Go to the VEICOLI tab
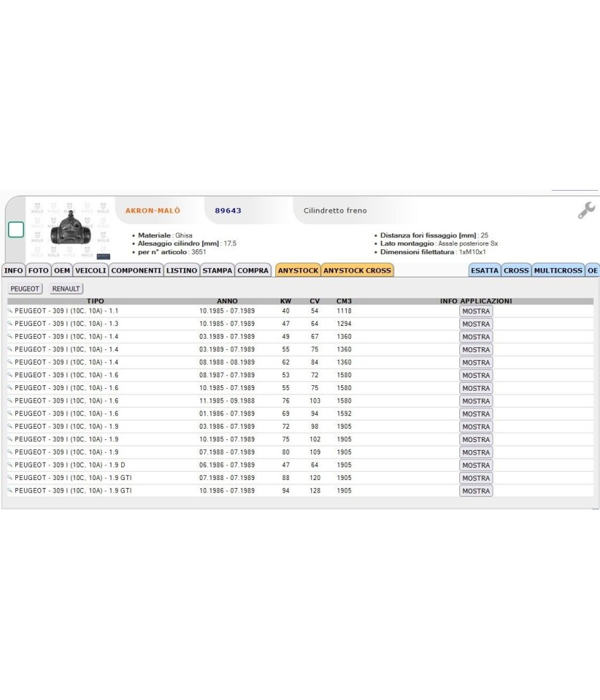Screen dimensions: 600x700 91,270
